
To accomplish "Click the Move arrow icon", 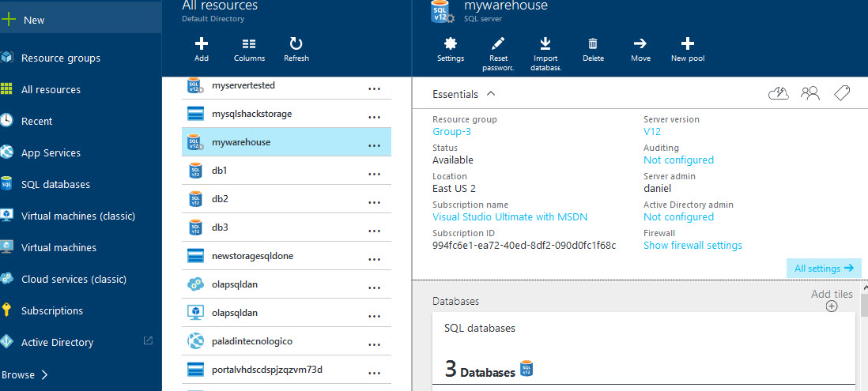I will 640,44.
